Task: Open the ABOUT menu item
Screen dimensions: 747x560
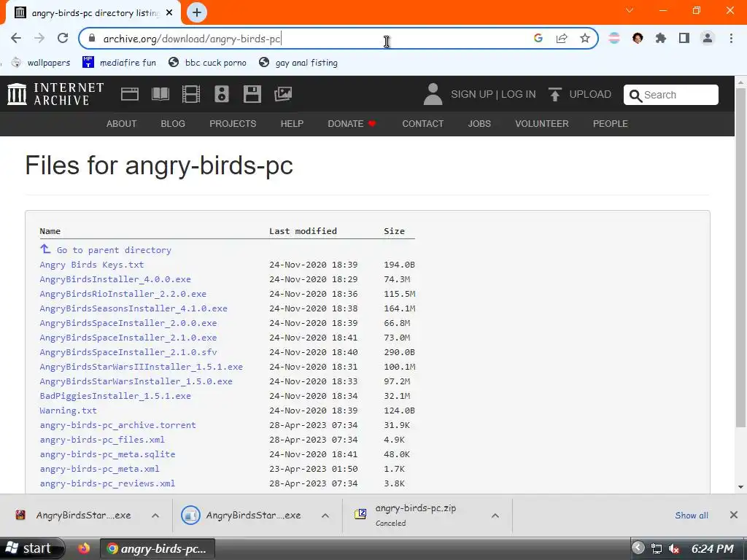Action: (x=122, y=124)
